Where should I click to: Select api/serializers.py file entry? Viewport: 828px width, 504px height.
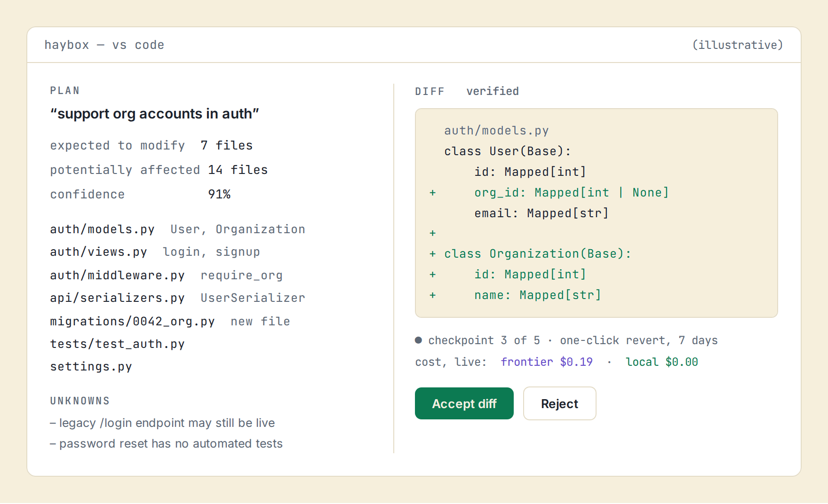coord(117,298)
